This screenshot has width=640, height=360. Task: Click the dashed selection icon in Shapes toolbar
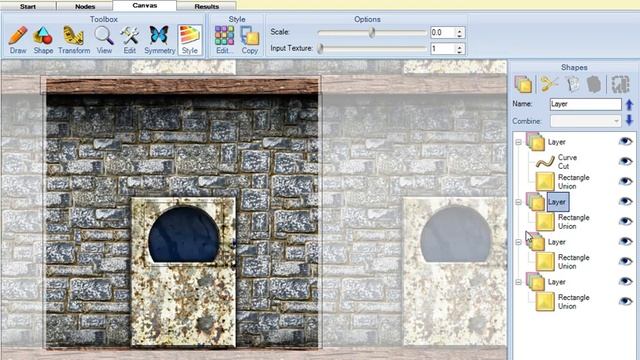coord(620,84)
